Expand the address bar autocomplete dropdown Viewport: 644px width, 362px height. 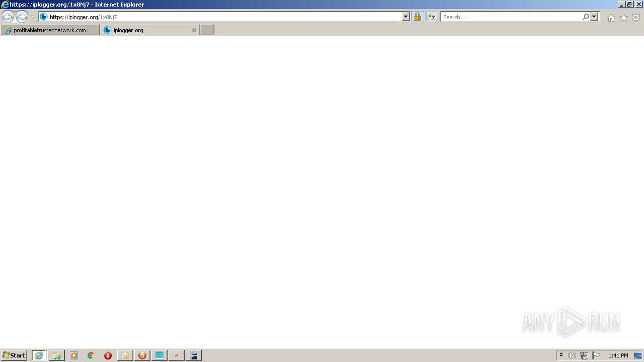tap(406, 17)
